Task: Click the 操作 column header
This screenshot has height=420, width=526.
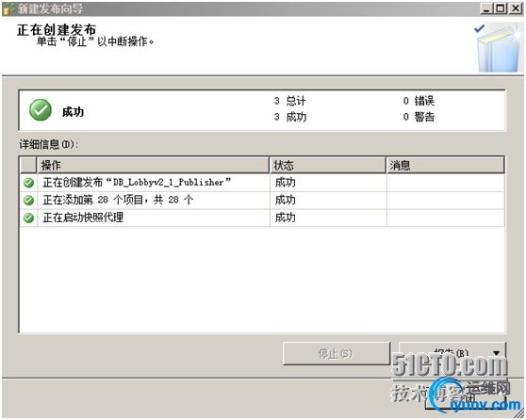Action: pyautogui.click(x=153, y=165)
